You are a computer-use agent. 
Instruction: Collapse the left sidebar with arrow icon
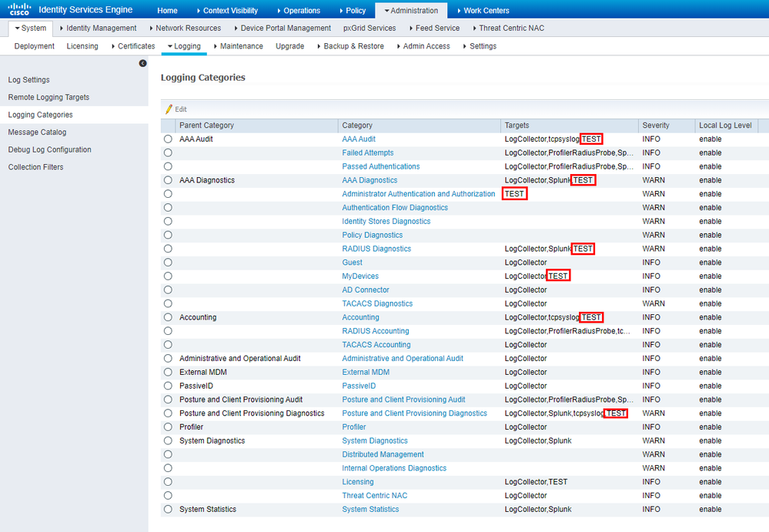click(142, 63)
